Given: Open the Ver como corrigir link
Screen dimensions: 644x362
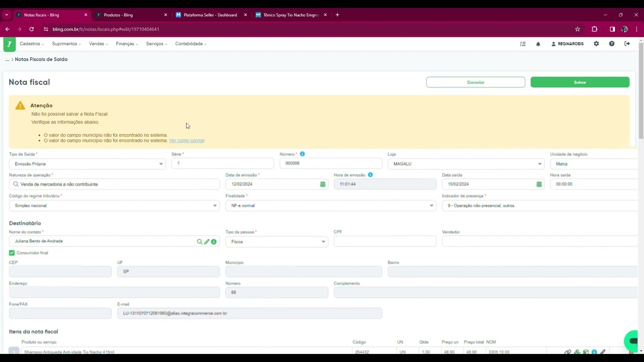Looking at the screenshot, I should (187, 141).
